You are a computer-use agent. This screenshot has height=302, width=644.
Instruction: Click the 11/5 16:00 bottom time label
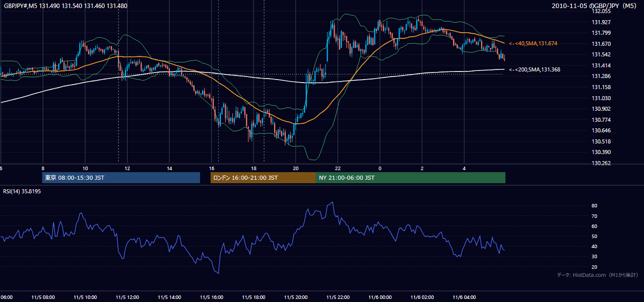pos(212,297)
